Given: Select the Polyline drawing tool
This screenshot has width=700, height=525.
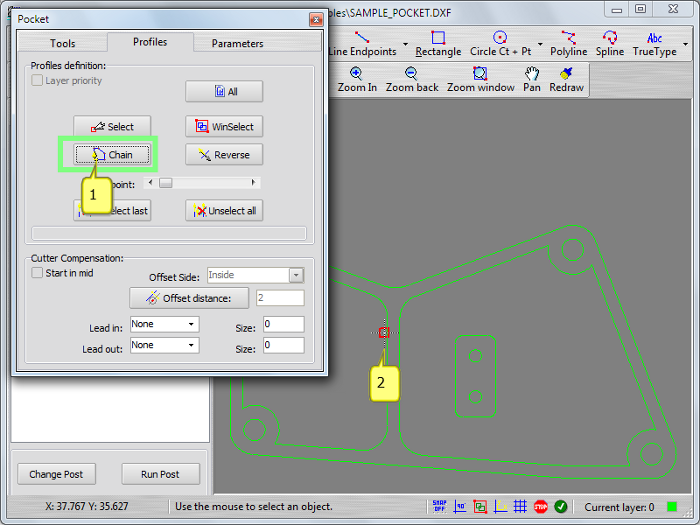Looking at the screenshot, I should click(568, 44).
